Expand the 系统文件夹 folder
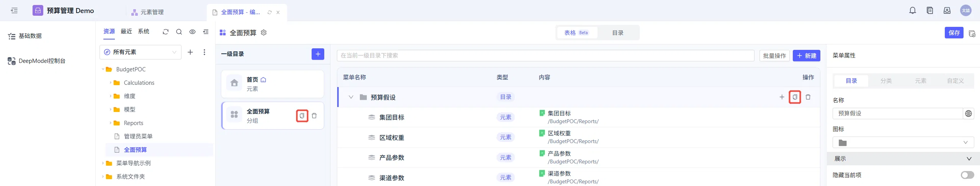Screen dimensions: 980x186 pos(103,177)
